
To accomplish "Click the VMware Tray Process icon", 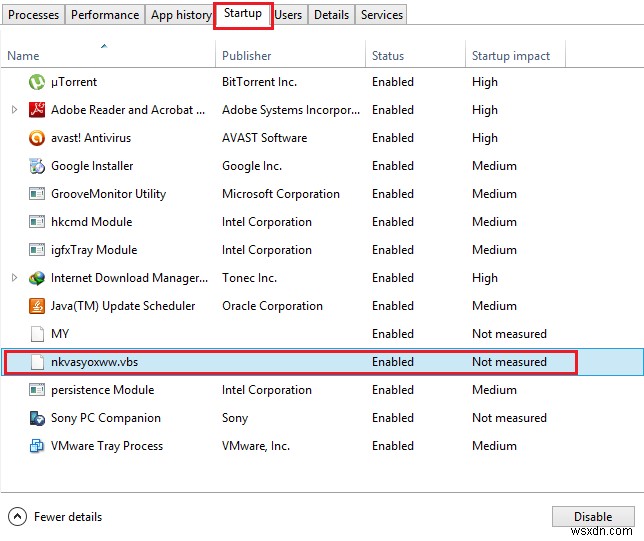I will (37, 446).
